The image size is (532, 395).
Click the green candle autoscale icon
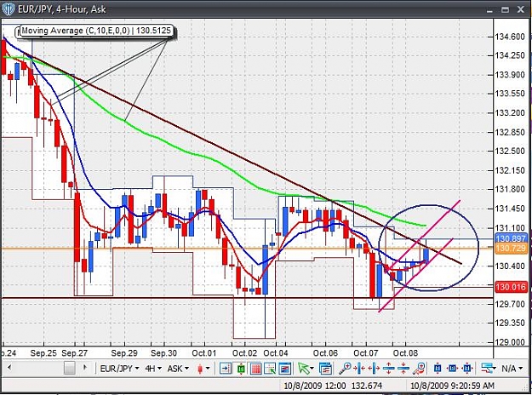tap(241, 369)
